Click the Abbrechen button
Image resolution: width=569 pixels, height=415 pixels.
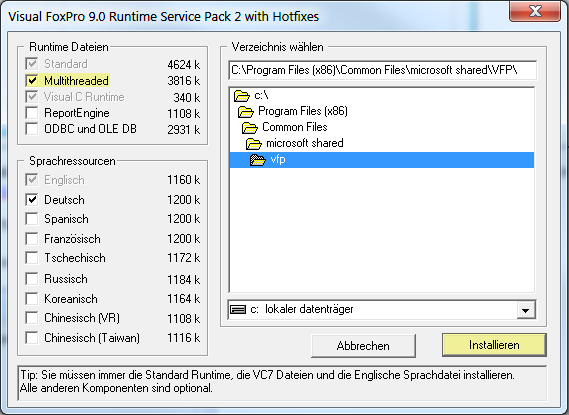click(363, 346)
